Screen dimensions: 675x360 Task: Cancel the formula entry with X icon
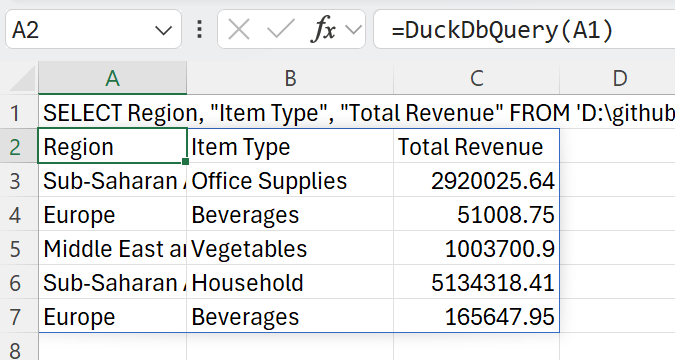tap(239, 30)
